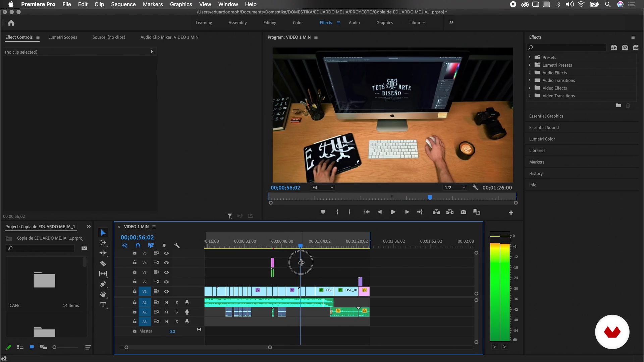Open the Essential Graphics panel
Screen dimensions: 644x362
pyautogui.click(x=546, y=116)
